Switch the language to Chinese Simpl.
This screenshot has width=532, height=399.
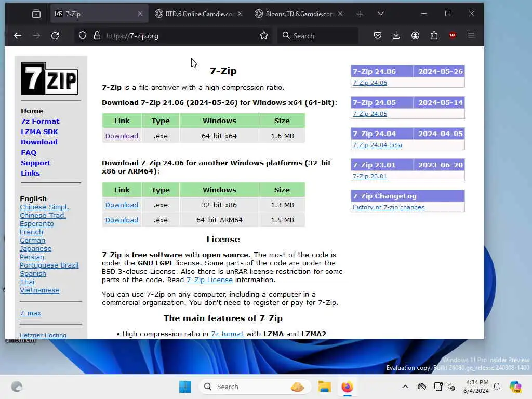coord(44,207)
